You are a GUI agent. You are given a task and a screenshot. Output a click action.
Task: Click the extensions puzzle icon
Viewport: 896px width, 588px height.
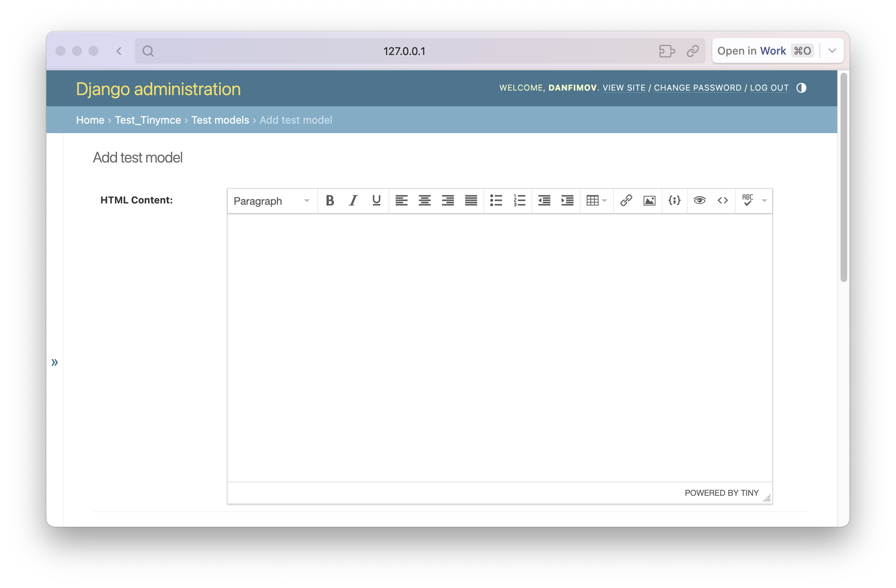(667, 51)
